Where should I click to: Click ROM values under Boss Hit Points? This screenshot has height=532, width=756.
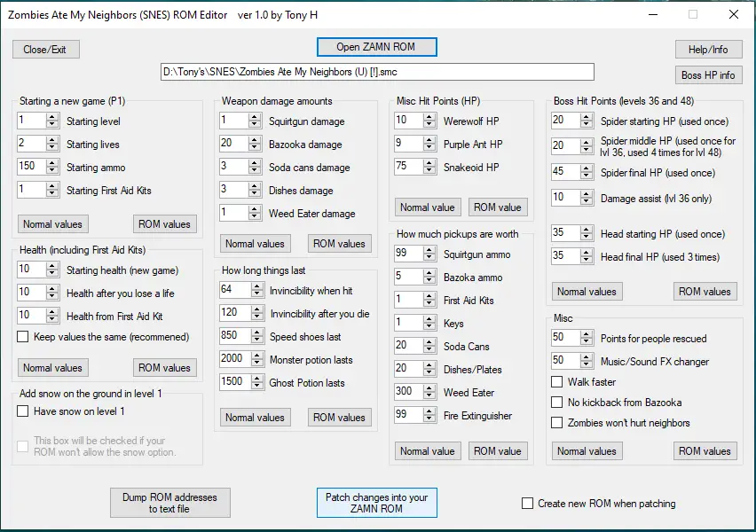click(705, 292)
